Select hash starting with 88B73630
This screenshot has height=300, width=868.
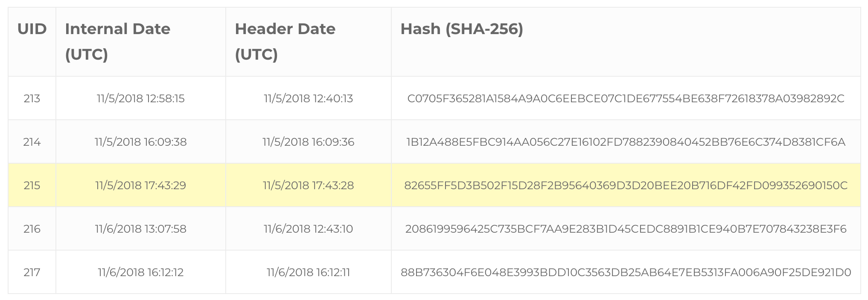pos(626,272)
